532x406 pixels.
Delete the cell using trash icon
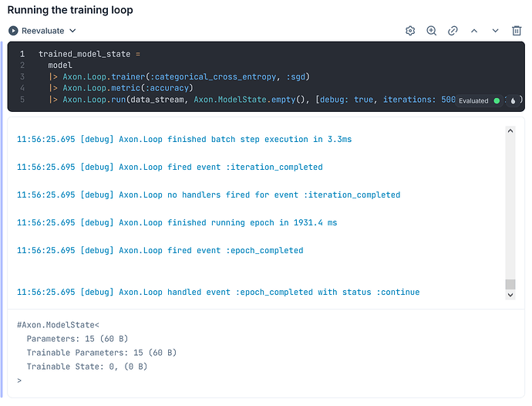click(517, 31)
